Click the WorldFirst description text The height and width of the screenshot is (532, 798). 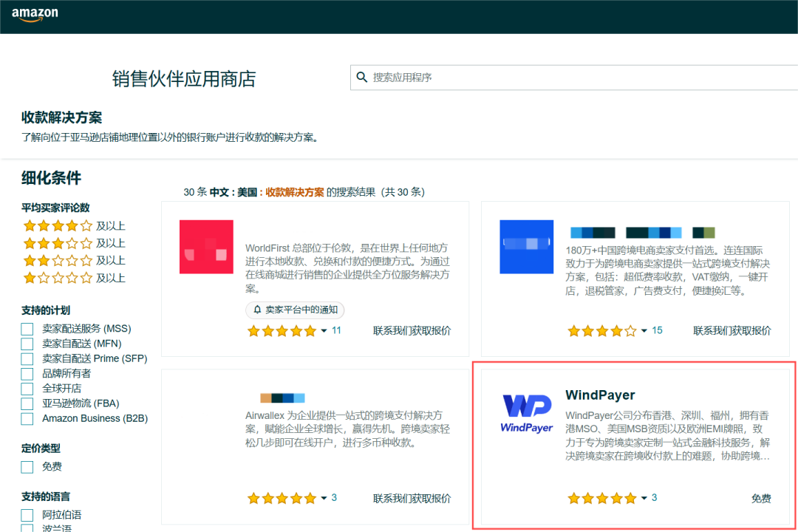347,267
